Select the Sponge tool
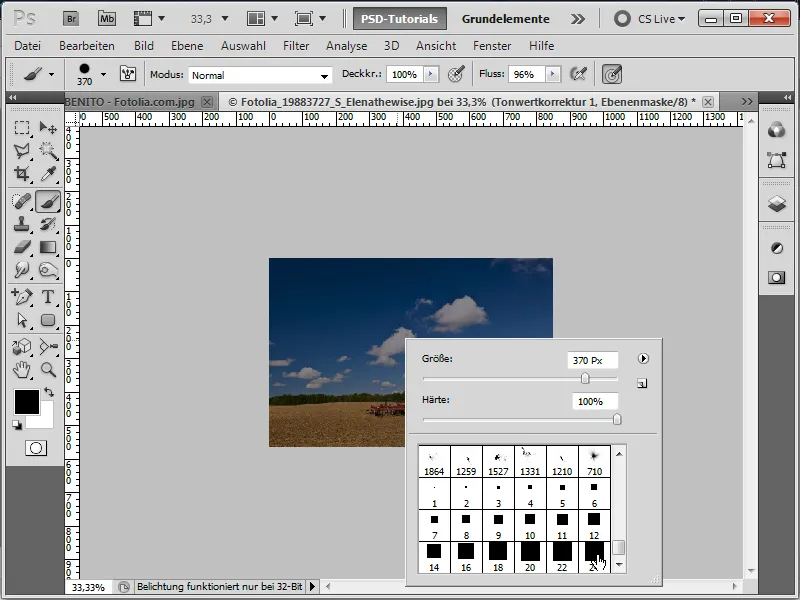This screenshot has width=800, height=600. click(48, 270)
